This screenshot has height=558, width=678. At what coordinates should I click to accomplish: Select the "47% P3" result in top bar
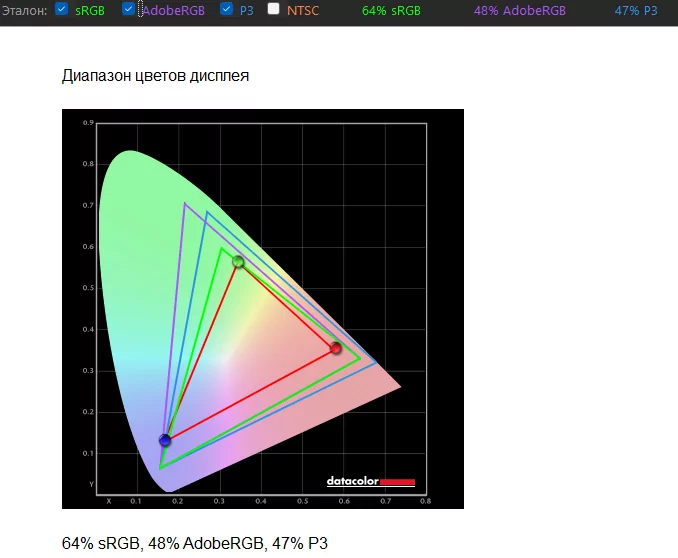(636, 11)
